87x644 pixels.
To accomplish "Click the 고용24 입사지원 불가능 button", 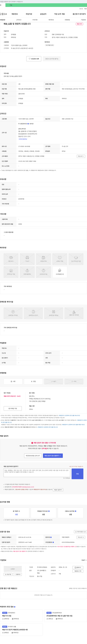I will [x=52, y=59].
